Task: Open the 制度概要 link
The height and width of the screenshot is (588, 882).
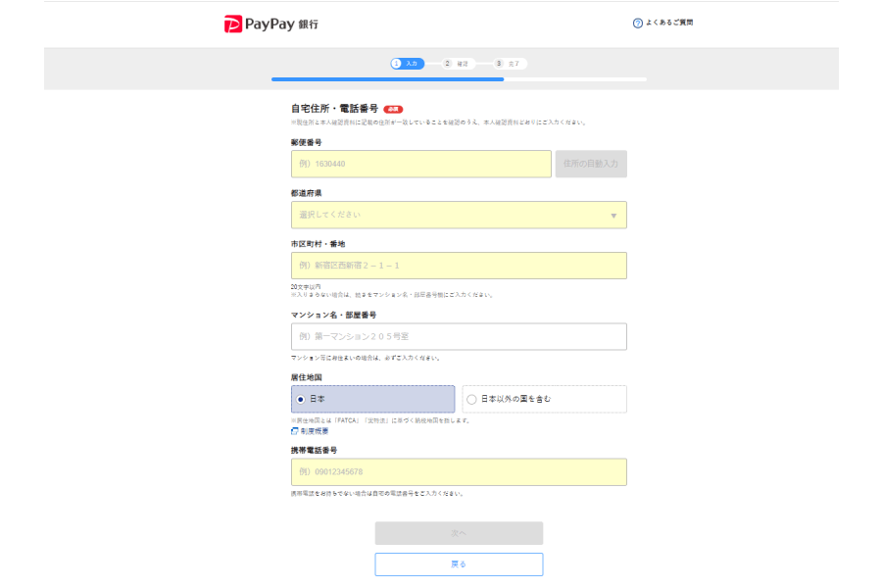Action: pyautogui.click(x=314, y=431)
